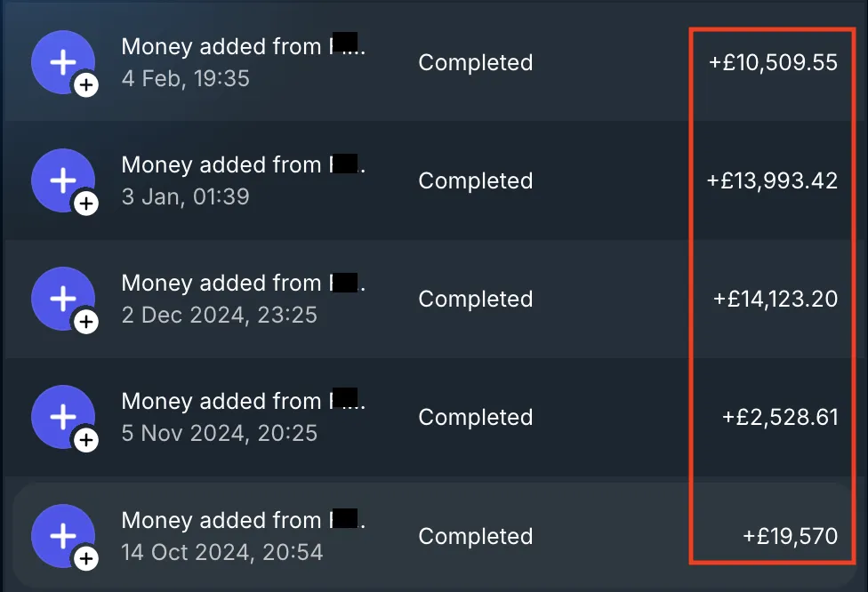Select the +£14,123.20 amount
868x592 pixels.
776,300
